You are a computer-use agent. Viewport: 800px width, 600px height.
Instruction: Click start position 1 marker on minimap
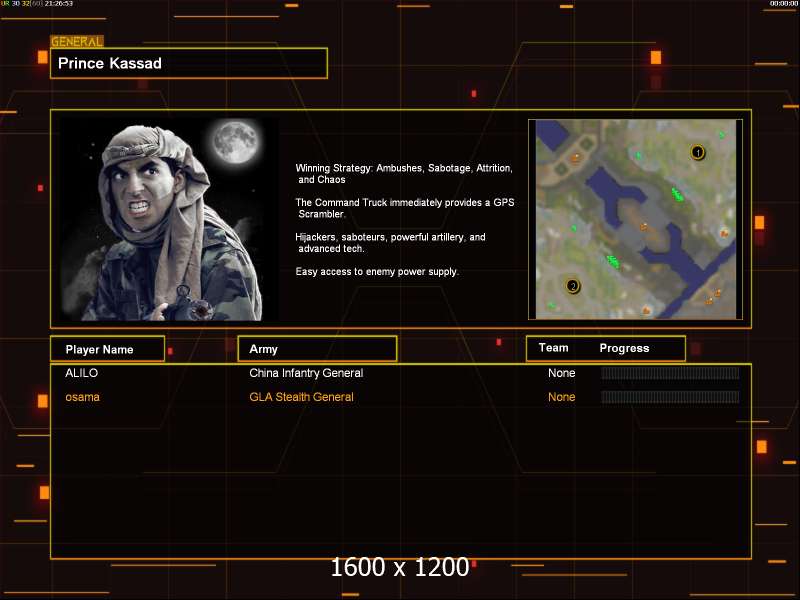[698, 152]
